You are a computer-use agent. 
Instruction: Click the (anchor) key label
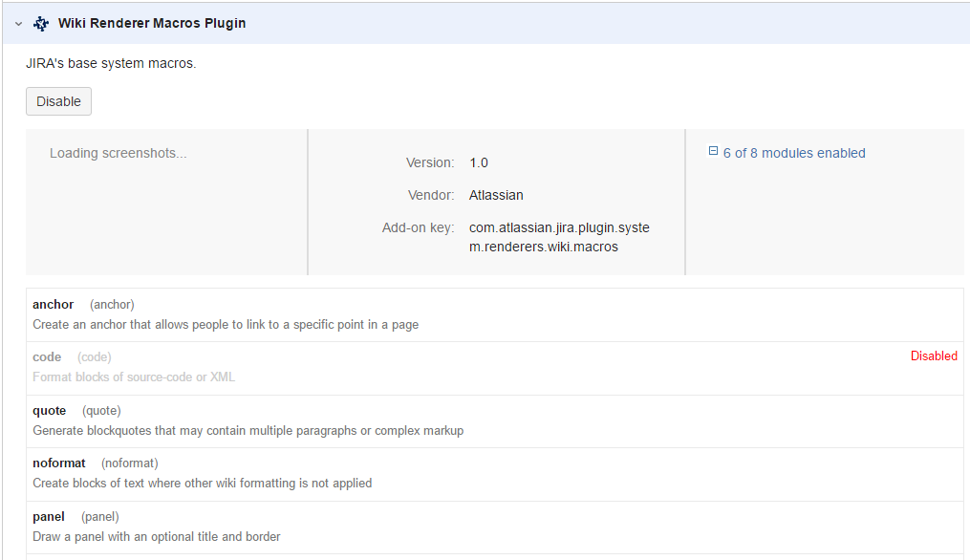click(112, 305)
